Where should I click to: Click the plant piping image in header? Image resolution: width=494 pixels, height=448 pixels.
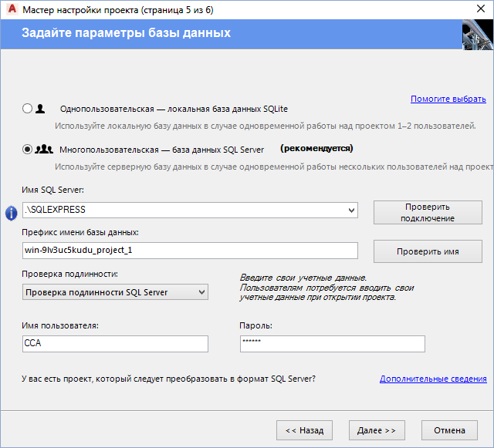477,35
